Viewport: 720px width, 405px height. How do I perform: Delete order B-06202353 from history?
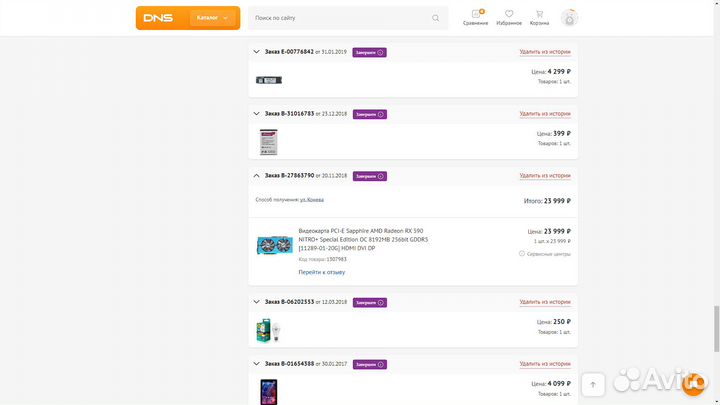545,302
